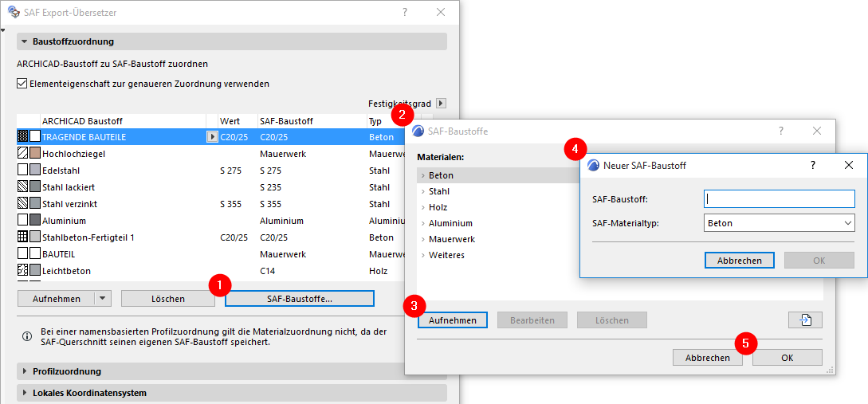
Task: Click S 355 value cell in Wert column
Action: coord(231,204)
